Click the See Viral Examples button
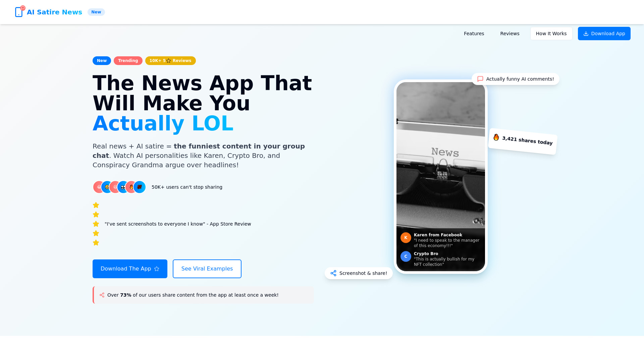Screen dimensions: 644x362 coord(207,269)
